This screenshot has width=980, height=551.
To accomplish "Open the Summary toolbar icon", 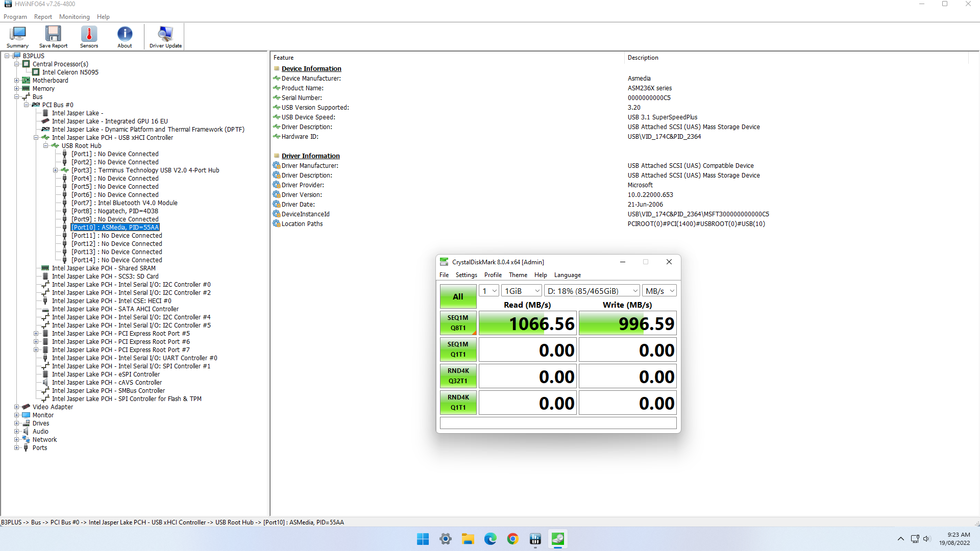I will tap(17, 37).
